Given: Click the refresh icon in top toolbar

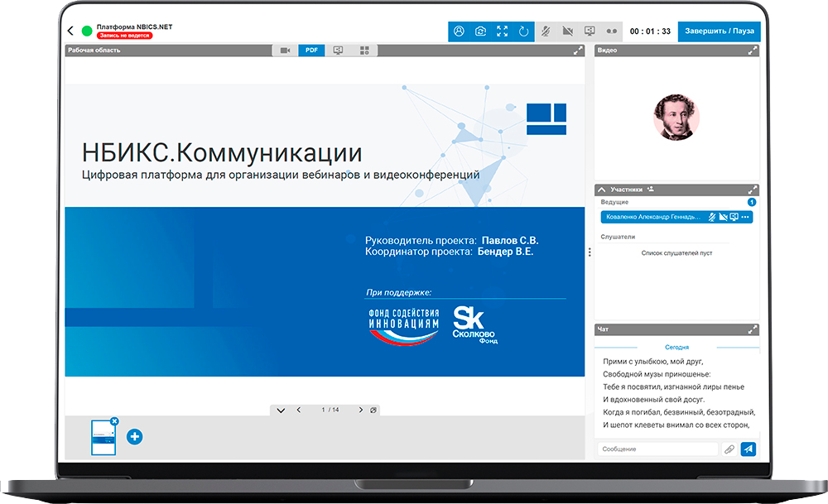Looking at the screenshot, I should (x=523, y=31).
